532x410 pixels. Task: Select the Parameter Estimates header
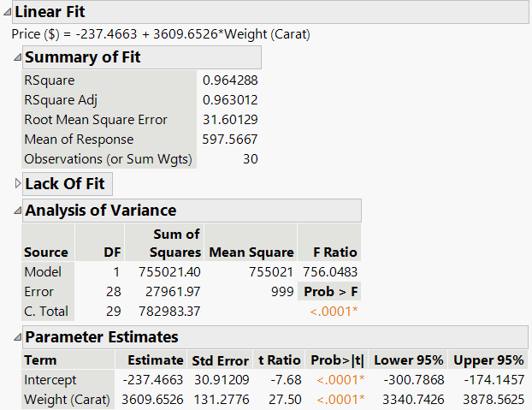coord(275,337)
